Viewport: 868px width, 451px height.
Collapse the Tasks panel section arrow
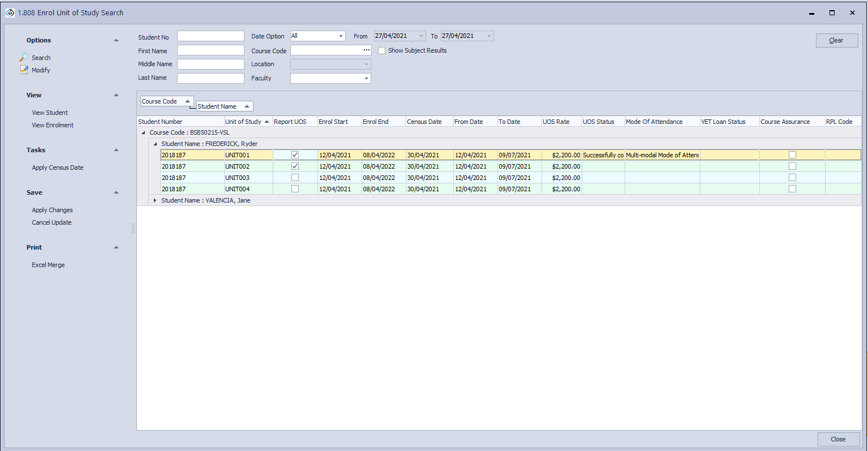click(116, 150)
